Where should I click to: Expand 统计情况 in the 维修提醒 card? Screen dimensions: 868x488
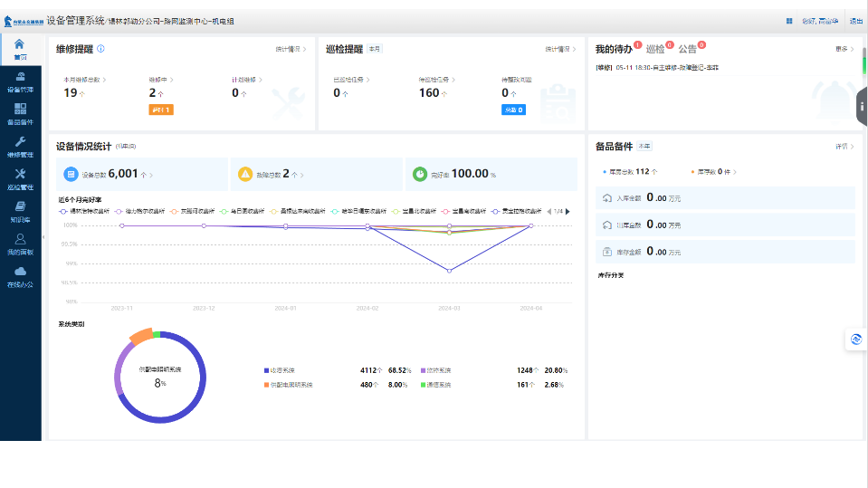click(x=291, y=49)
